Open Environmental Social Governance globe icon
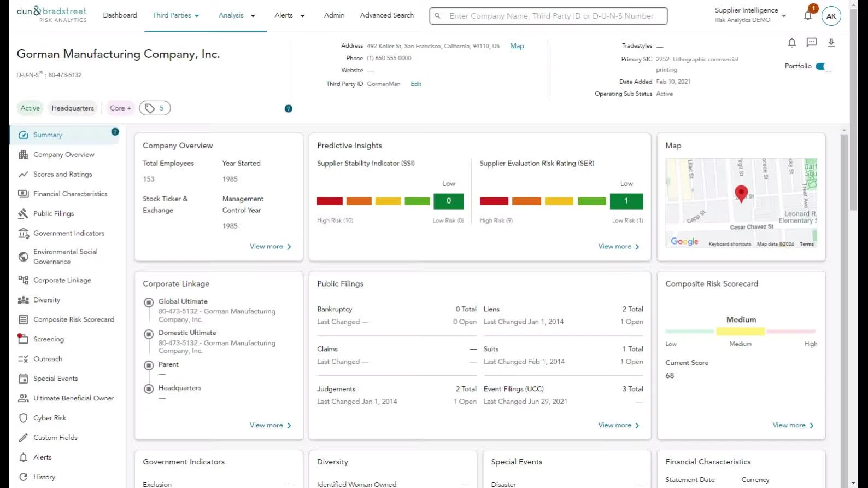 (x=23, y=257)
